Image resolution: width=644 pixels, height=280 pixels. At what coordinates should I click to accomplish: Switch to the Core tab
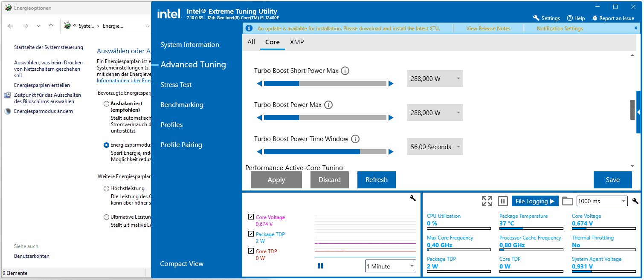(272, 42)
